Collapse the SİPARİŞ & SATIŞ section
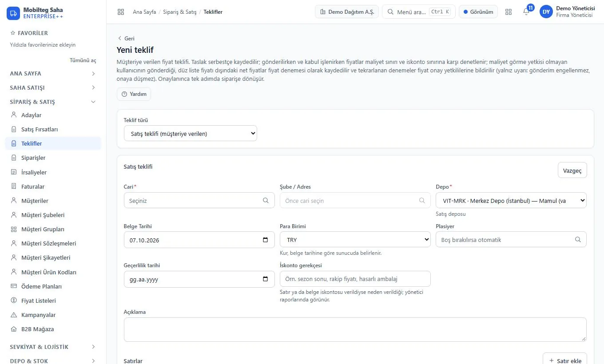604x364 pixels. click(53, 102)
